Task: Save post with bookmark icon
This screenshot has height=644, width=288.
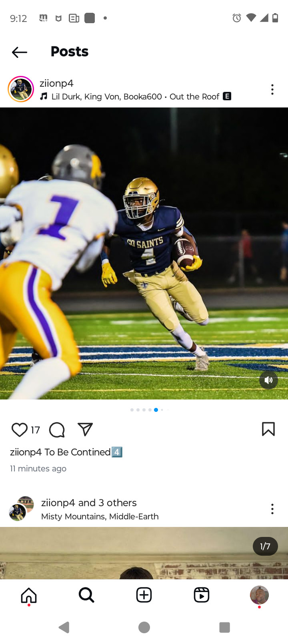Action: [268, 429]
